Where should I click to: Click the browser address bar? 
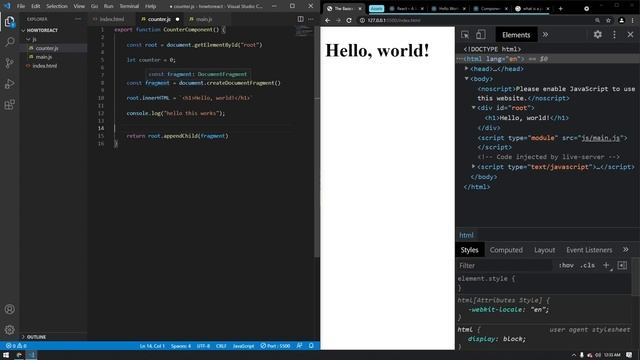click(x=473, y=20)
